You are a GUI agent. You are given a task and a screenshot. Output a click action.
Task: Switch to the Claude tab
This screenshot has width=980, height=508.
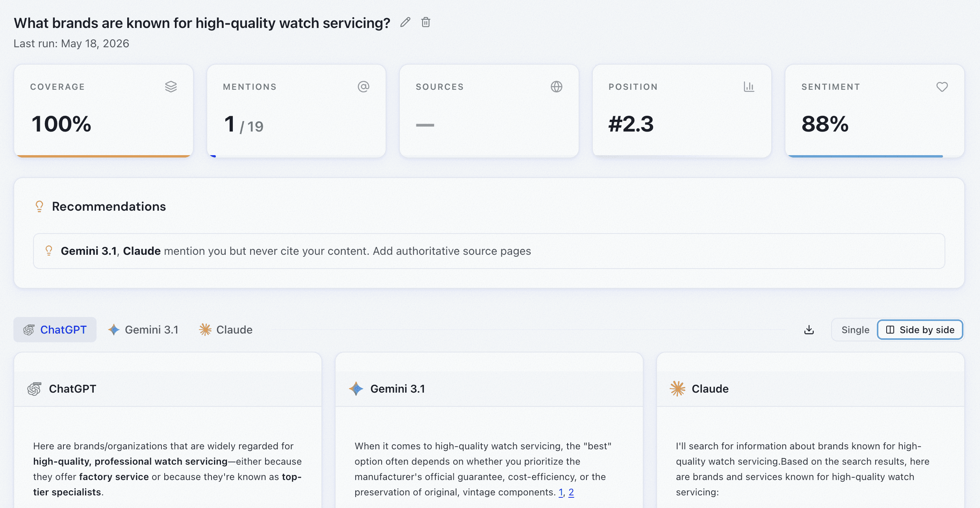point(226,330)
